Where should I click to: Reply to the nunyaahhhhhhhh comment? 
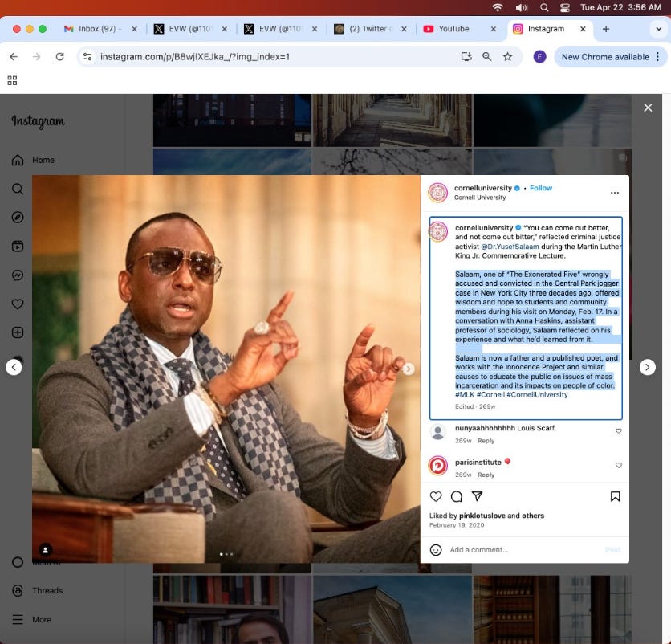tap(486, 441)
